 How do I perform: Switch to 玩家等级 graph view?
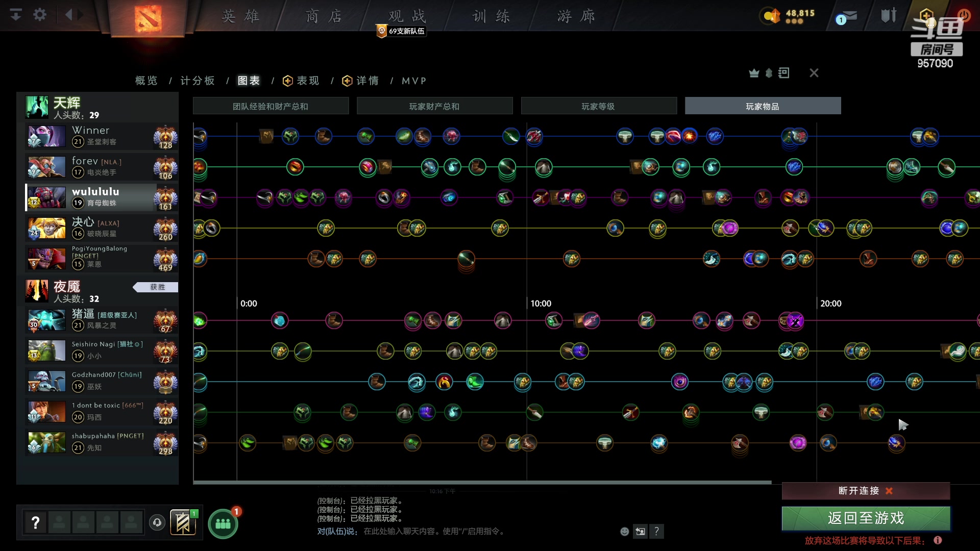598,106
